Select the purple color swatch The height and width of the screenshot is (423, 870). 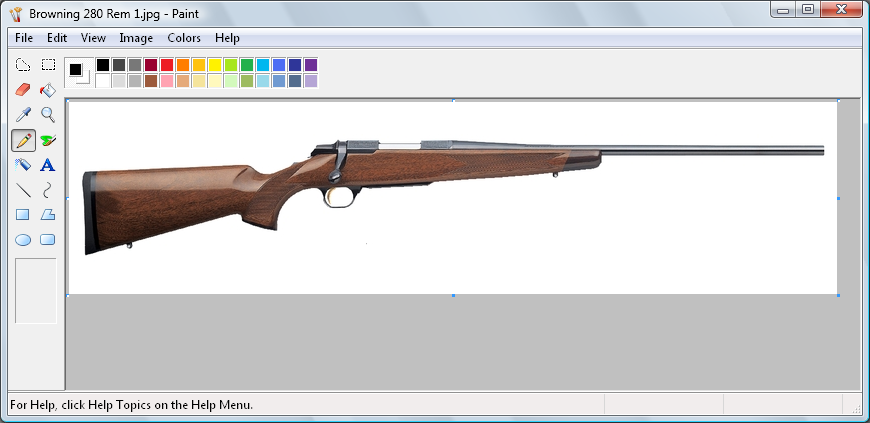(311, 65)
